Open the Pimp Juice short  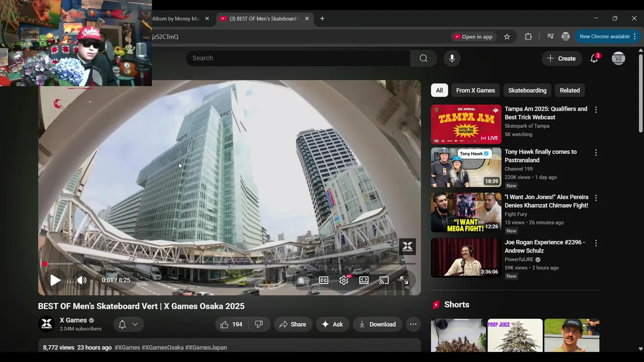point(515,335)
